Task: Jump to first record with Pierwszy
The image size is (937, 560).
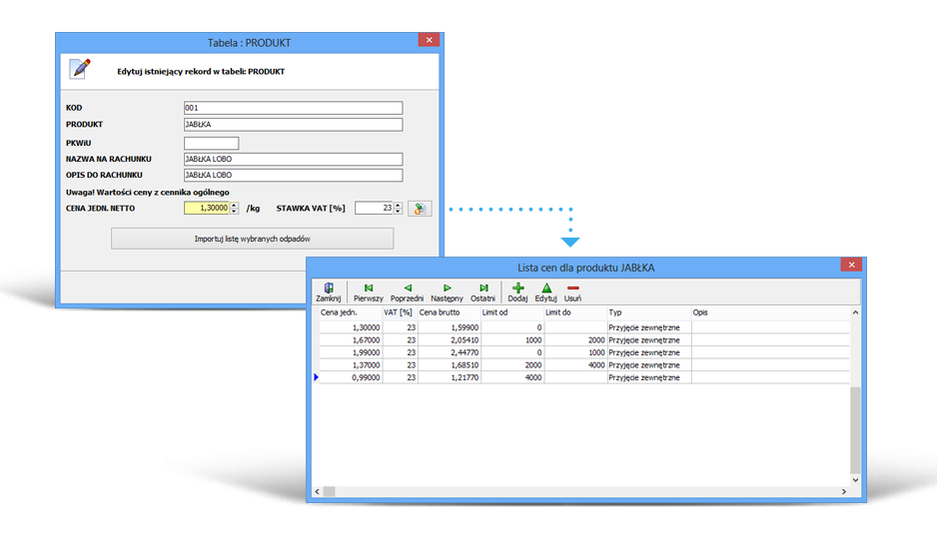Action: click(368, 291)
